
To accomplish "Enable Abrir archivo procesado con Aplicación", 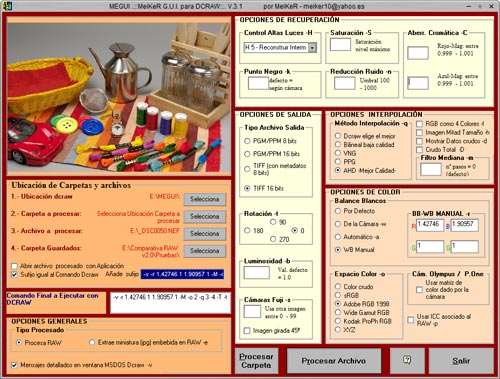I will coord(14,266).
